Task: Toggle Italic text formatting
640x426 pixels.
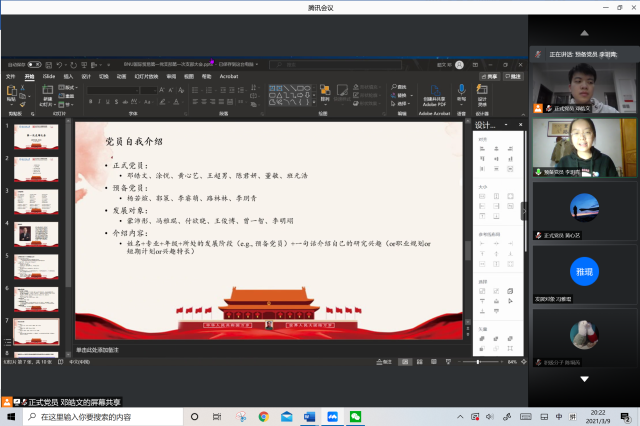Action: pyautogui.click(x=97, y=101)
